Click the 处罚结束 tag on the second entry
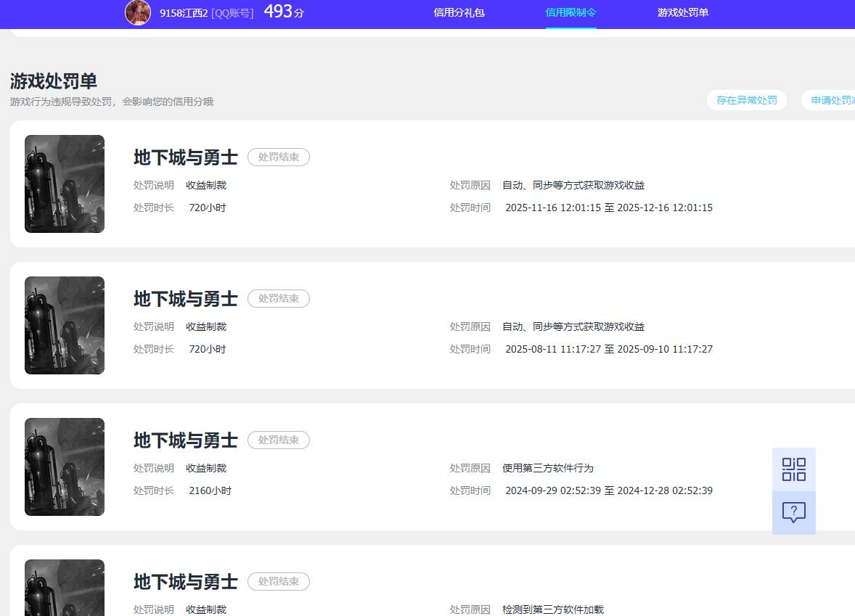This screenshot has width=855, height=616. (x=279, y=298)
